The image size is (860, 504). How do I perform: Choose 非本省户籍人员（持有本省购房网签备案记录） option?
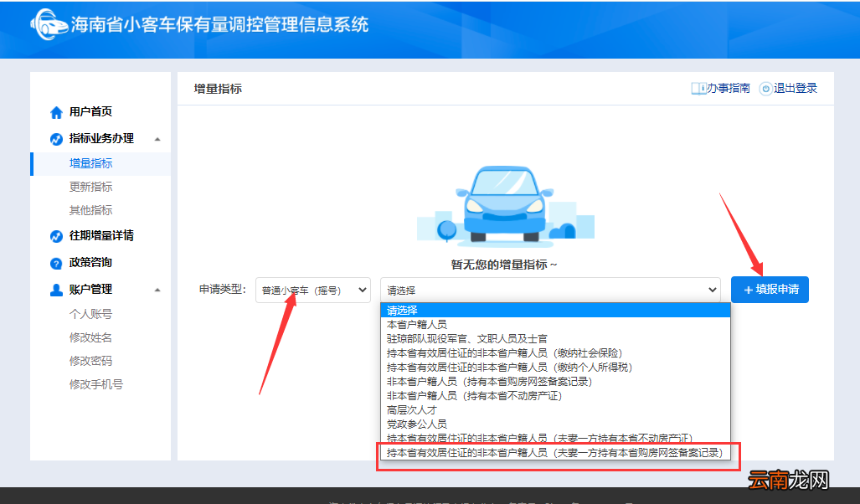coord(555,382)
